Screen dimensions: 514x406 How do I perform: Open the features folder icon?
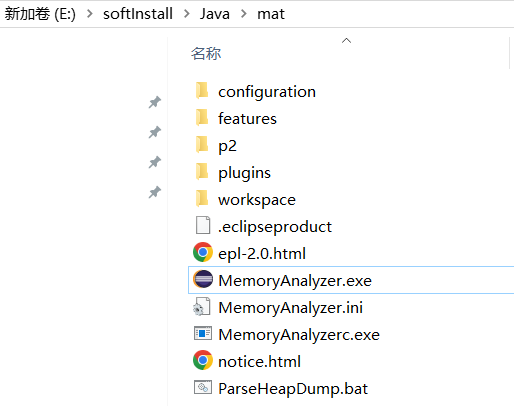(202, 118)
